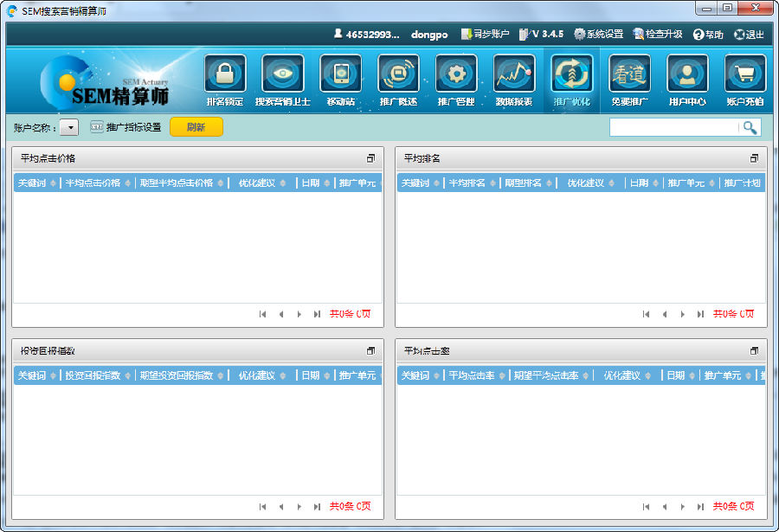Go to first page in 平均排名 panel

pyautogui.click(x=646, y=314)
